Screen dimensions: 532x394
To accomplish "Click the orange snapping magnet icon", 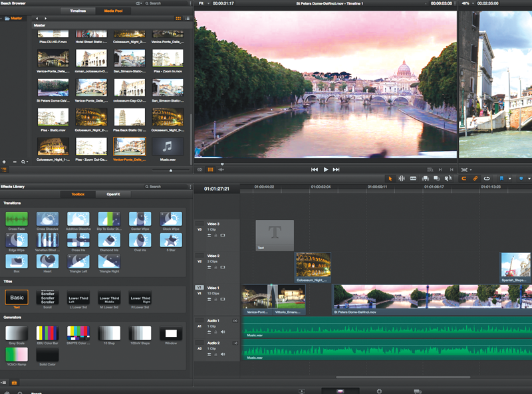I will coord(464,178).
